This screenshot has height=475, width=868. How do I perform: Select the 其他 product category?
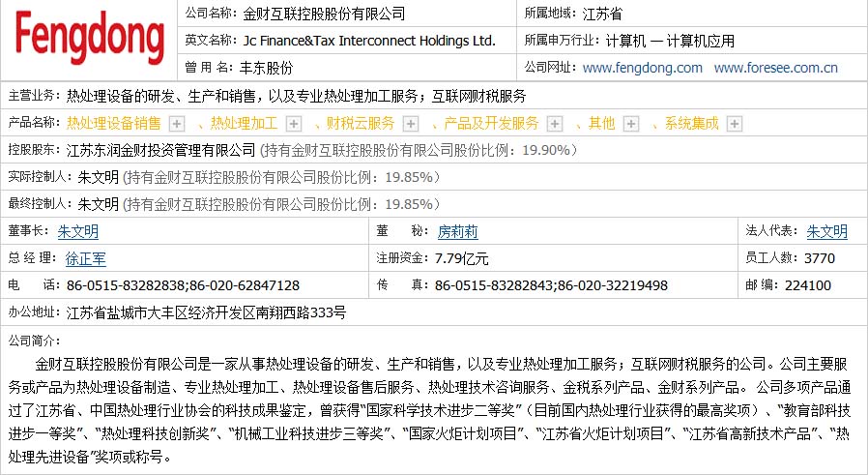(x=601, y=124)
